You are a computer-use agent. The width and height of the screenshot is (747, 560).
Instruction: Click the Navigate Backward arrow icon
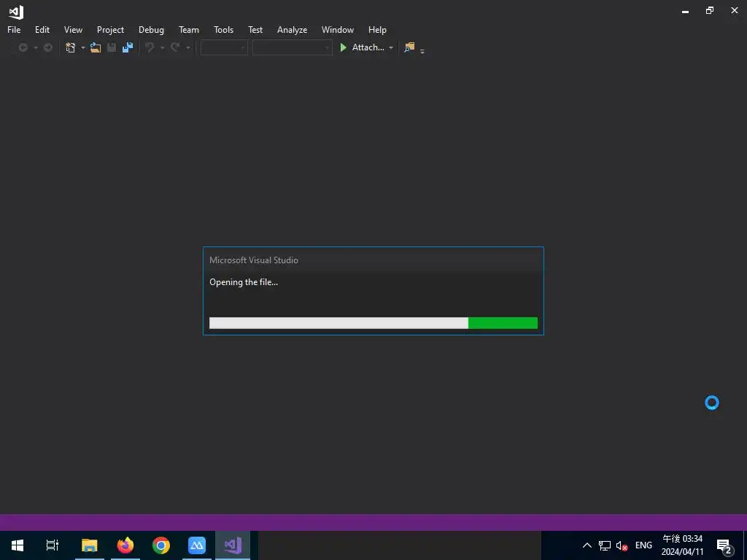[23, 47]
